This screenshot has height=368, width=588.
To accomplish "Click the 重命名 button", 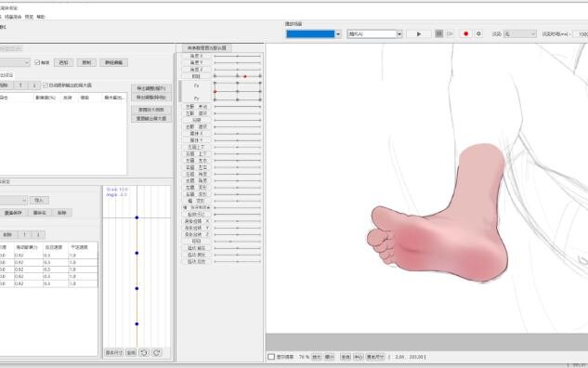I will tap(40, 213).
